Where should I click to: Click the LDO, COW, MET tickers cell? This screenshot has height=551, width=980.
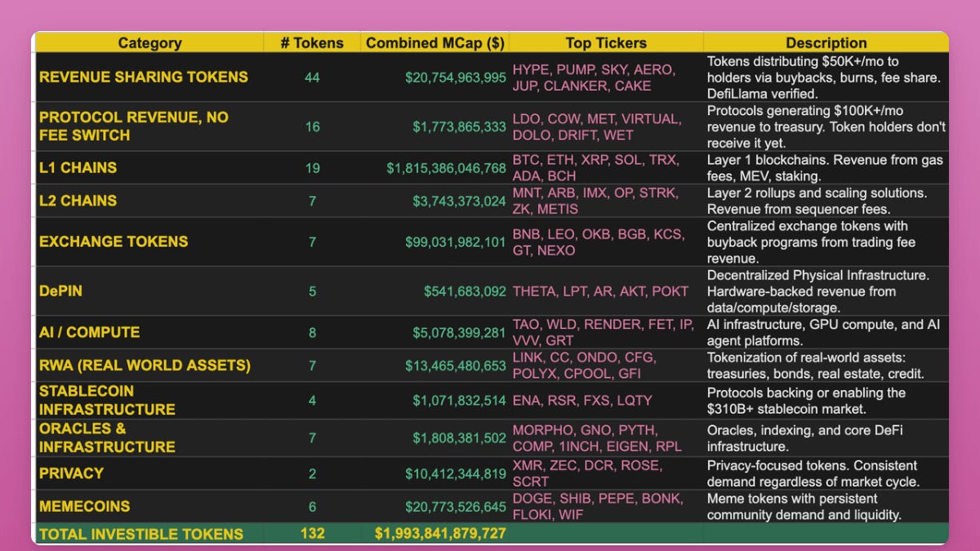pyautogui.click(x=606, y=127)
